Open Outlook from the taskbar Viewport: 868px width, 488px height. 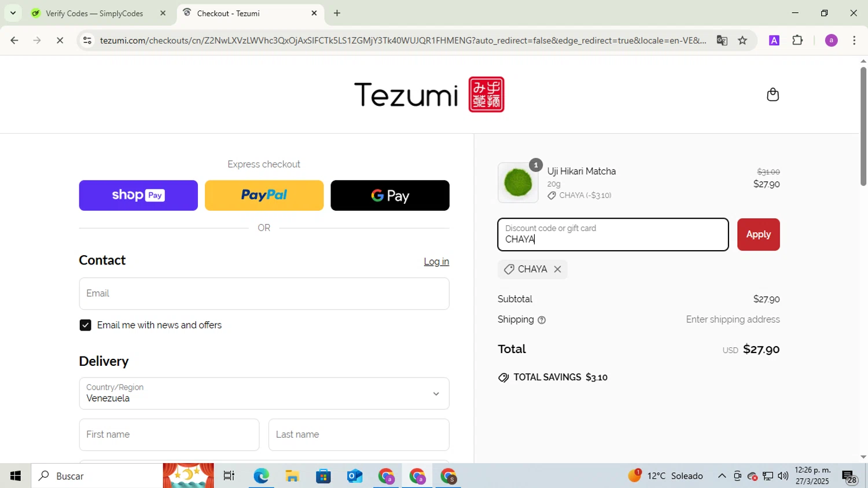click(355, 476)
